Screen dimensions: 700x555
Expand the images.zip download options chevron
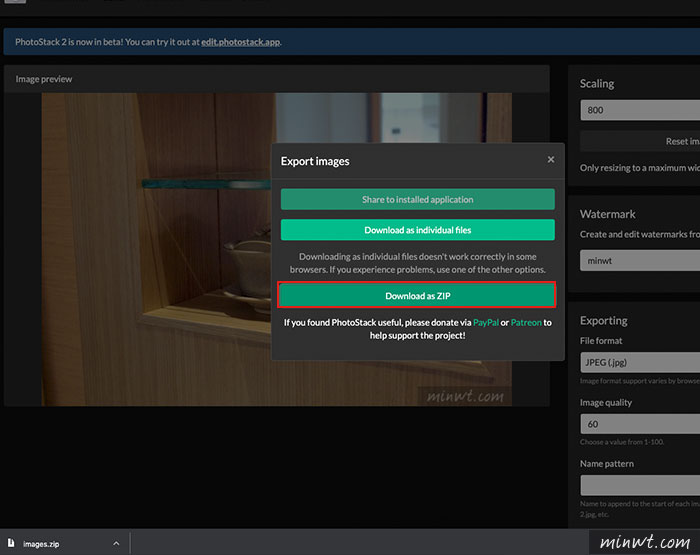(116, 543)
